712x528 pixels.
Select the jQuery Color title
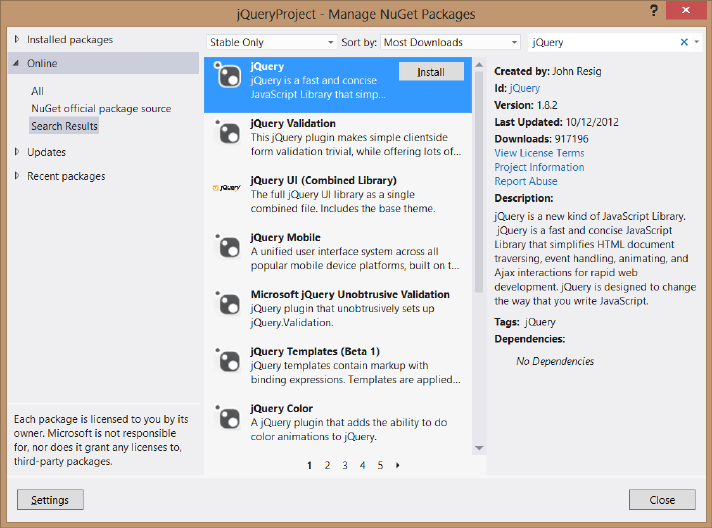[281, 408]
